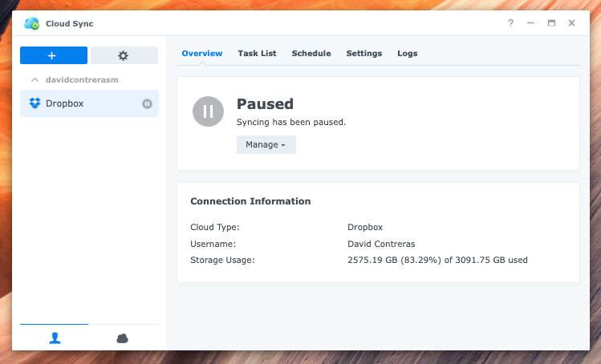
Task: Maximize the Cloud Sync window
Action: [551, 23]
